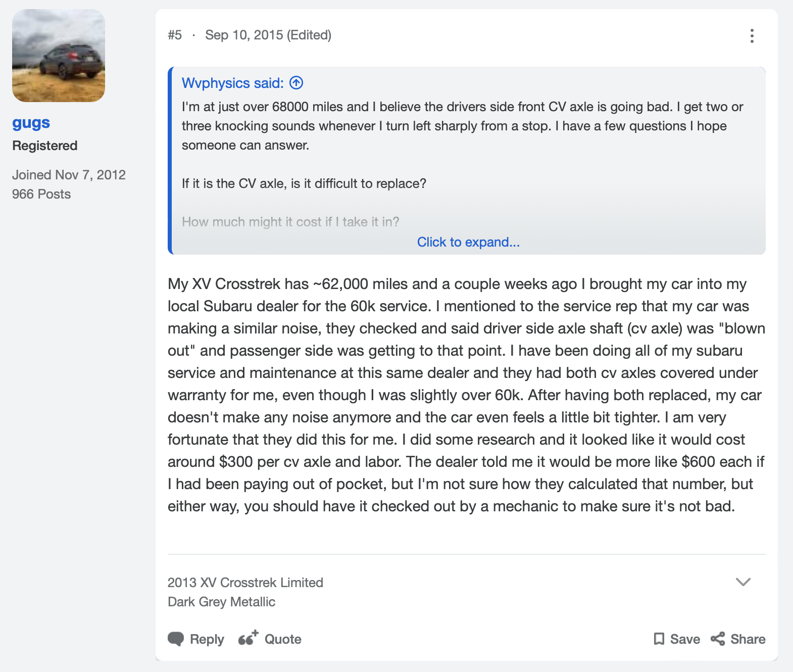Click the 966 Posts count
Screen dimensions: 793x672
pyautogui.click(x=41, y=194)
